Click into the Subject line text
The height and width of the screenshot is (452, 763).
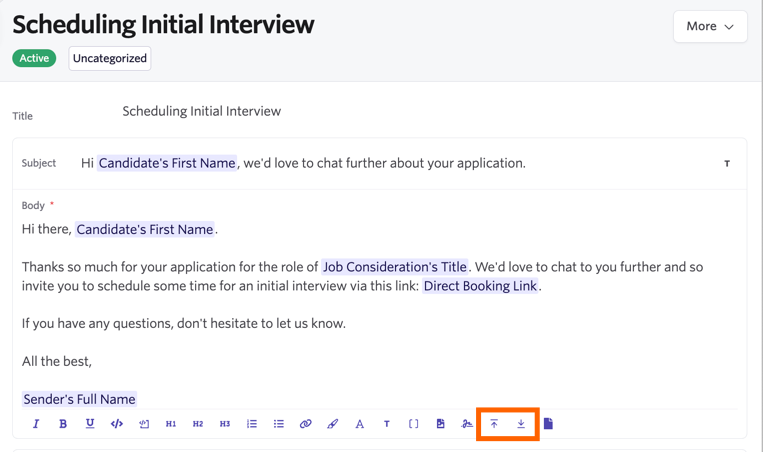click(x=303, y=163)
